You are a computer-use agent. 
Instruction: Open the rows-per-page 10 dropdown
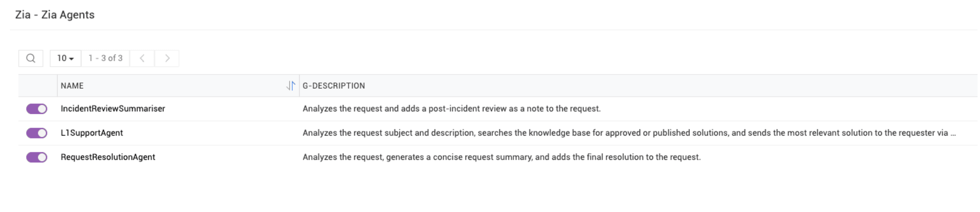click(65, 58)
